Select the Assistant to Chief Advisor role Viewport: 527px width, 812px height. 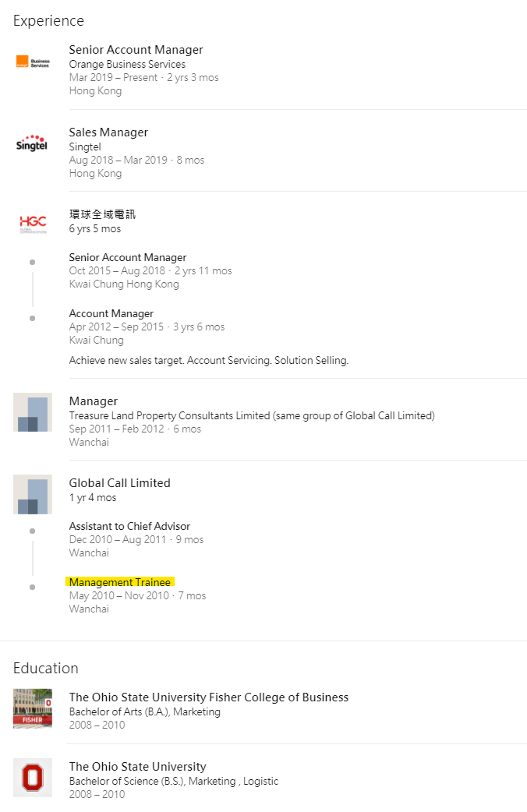pos(129,526)
